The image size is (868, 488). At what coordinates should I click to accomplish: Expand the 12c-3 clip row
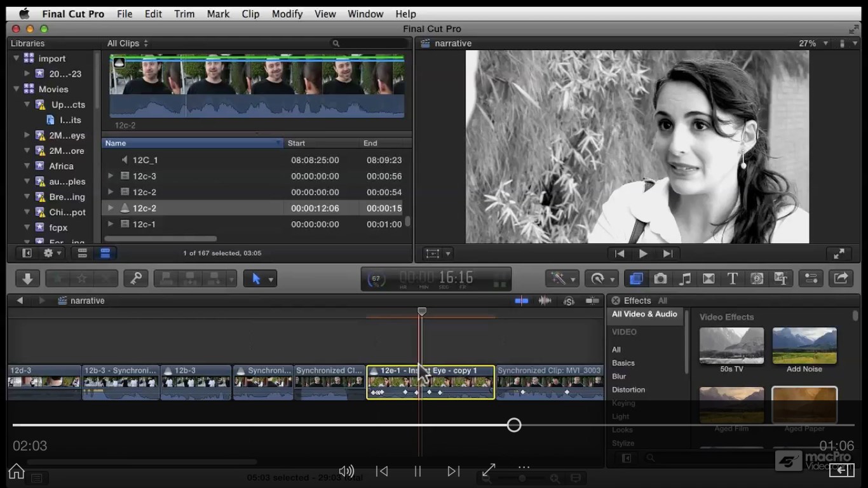[x=111, y=176]
